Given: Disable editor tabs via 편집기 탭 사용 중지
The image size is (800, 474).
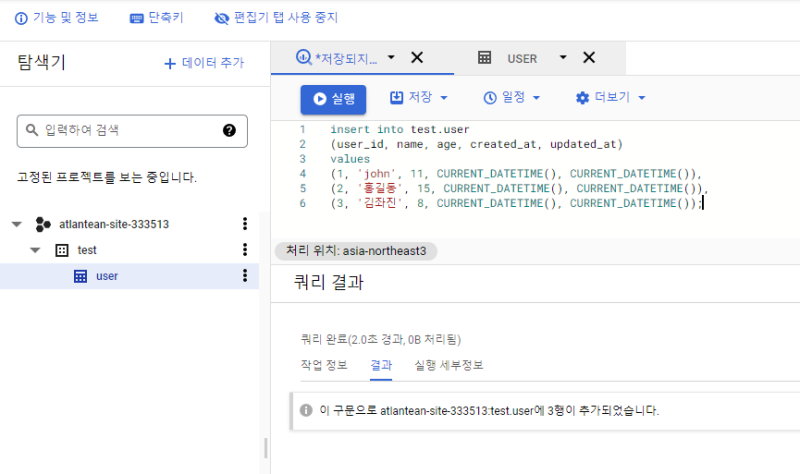Looking at the screenshot, I should [276, 18].
